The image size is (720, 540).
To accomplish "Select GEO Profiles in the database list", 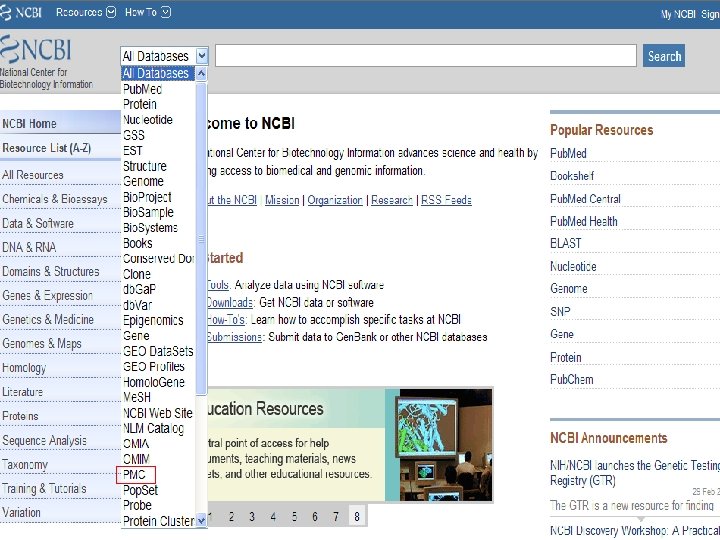I will (x=154, y=366).
